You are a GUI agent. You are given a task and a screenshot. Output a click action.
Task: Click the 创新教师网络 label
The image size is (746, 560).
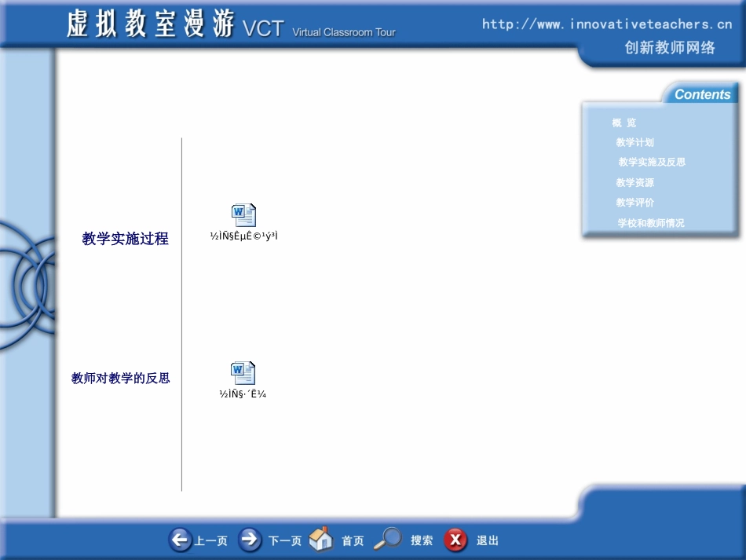pyautogui.click(x=669, y=48)
